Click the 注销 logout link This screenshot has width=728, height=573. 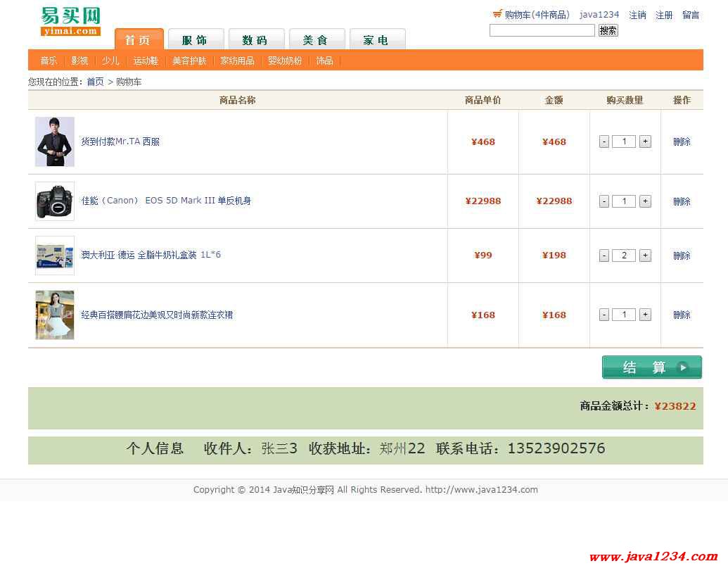pos(637,15)
